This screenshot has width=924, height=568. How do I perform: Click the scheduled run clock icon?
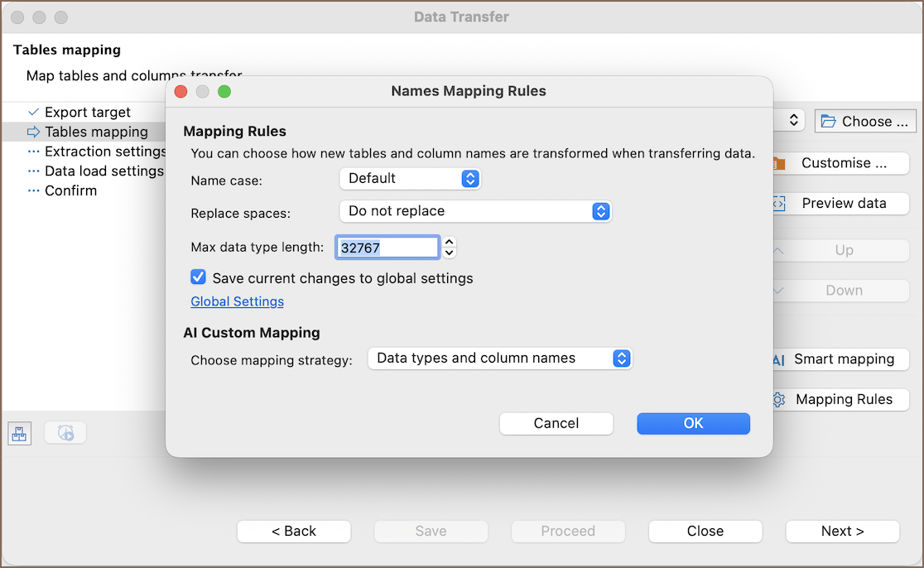[x=65, y=432]
